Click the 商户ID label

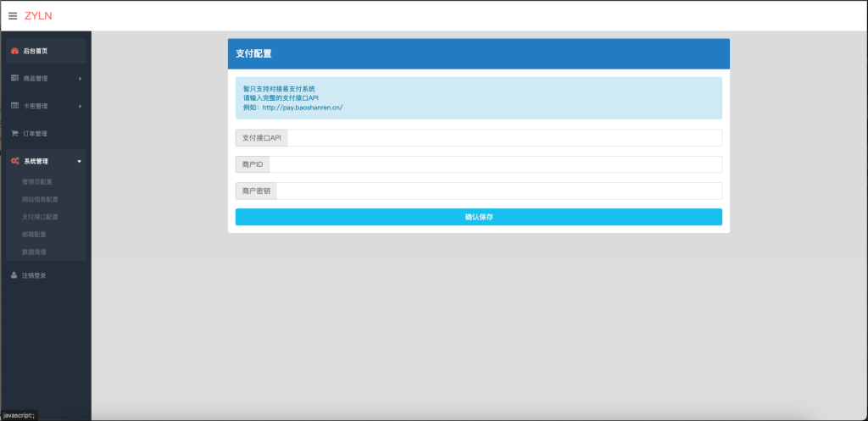[253, 164]
